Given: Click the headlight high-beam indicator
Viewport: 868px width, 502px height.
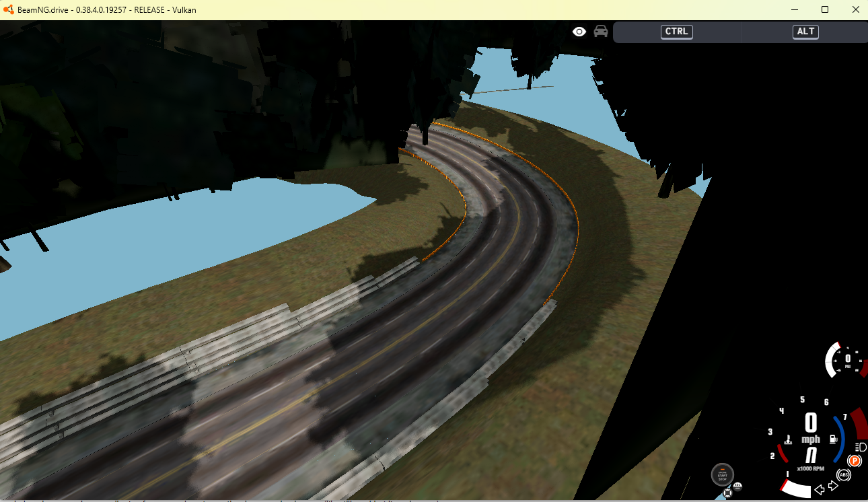Looking at the screenshot, I should click(861, 447).
